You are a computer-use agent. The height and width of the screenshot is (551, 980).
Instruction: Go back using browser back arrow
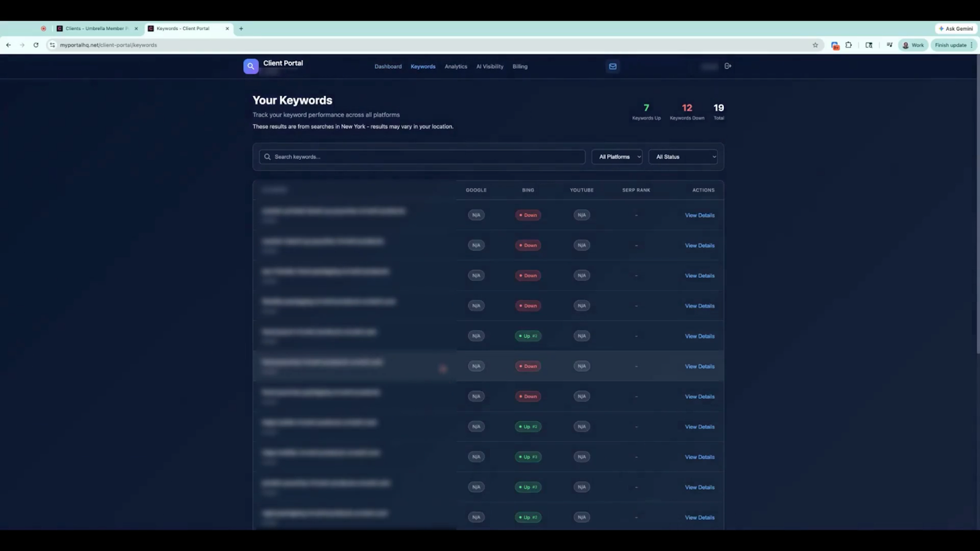click(9, 45)
